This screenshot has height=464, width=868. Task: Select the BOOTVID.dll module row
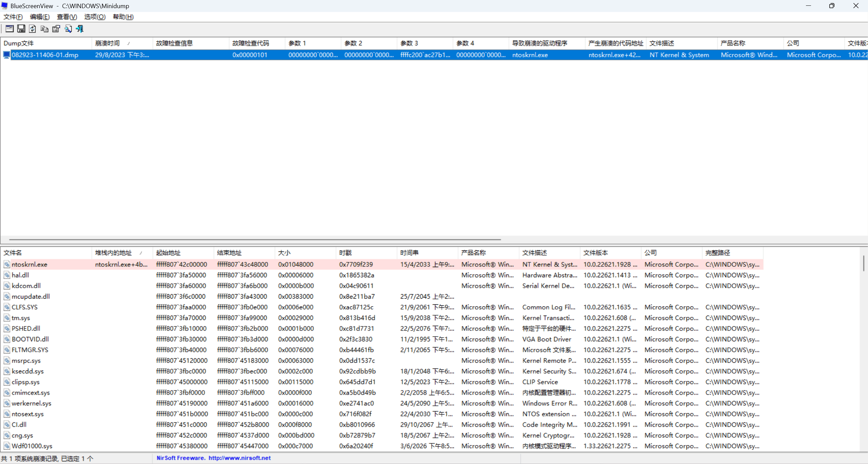pyautogui.click(x=382, y=339)
